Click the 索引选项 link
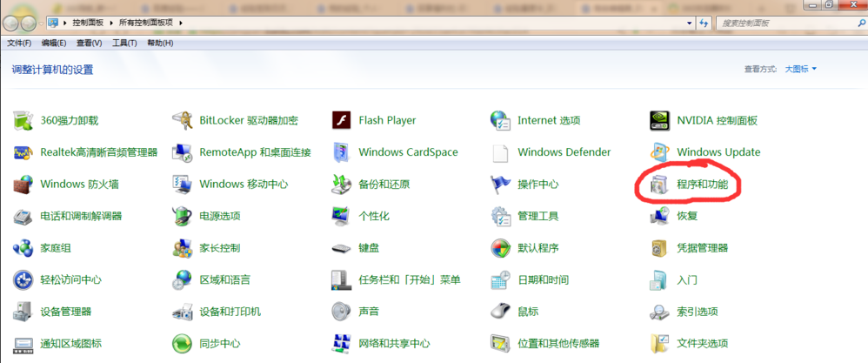This screenshot has height=363, width=868. coord(698,312)
